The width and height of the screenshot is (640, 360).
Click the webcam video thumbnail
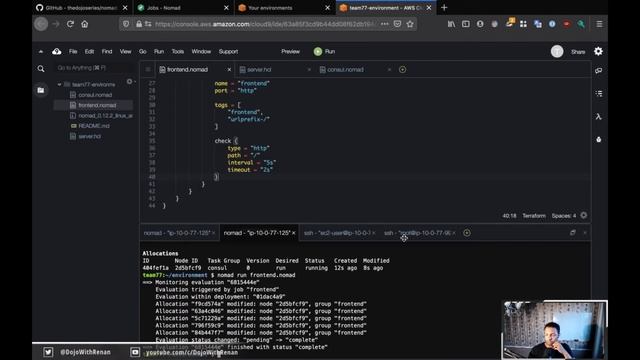pyautogui.click(x=555, y=330)
